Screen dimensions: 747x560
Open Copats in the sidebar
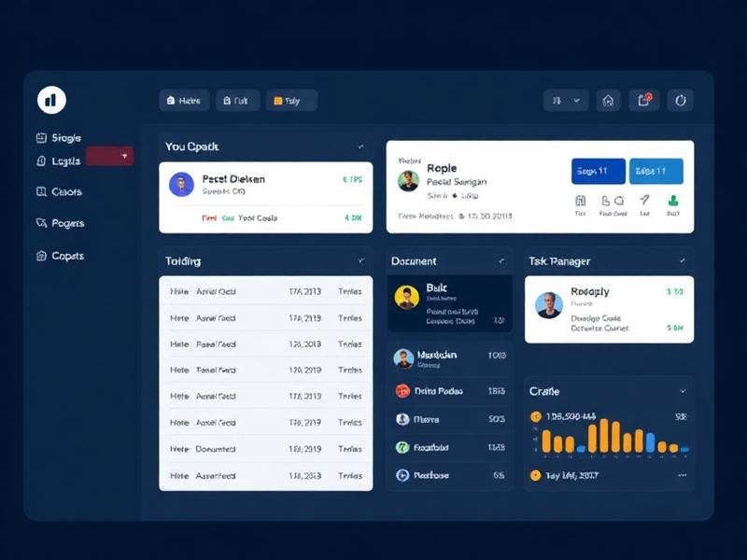(60, 256)
